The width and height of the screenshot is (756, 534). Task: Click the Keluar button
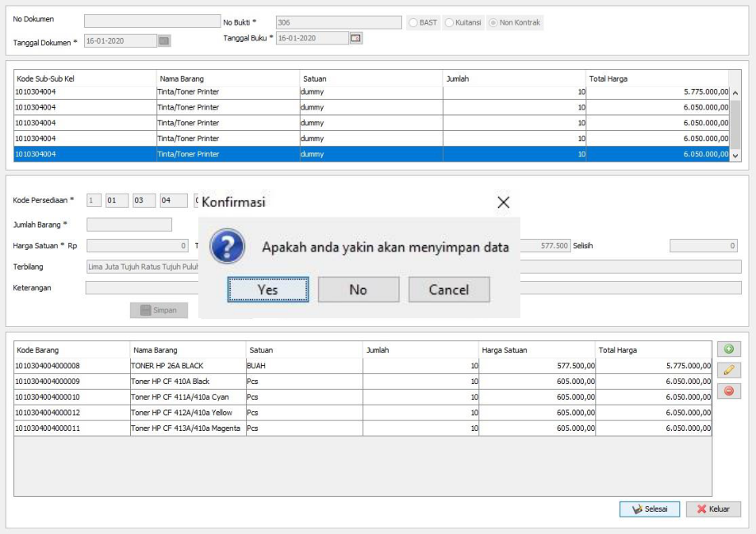(713, 509)
